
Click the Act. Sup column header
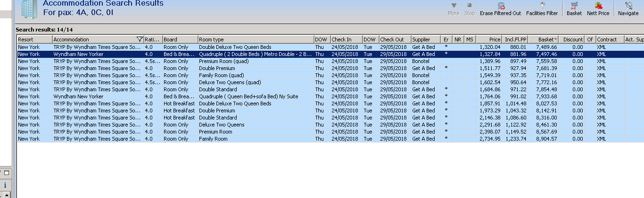tap(634, 40)
